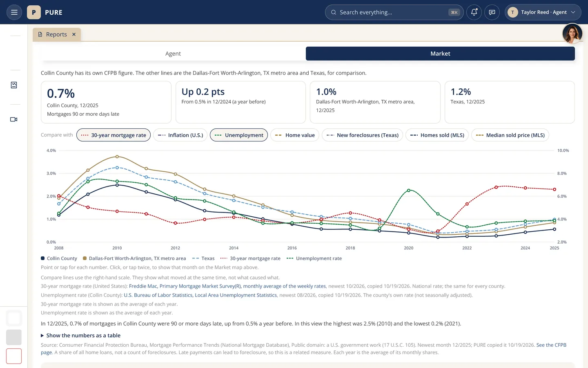Select the Reports tab
Image resolution: width=588 pixels, height=368 pixels.
point(56,34)
